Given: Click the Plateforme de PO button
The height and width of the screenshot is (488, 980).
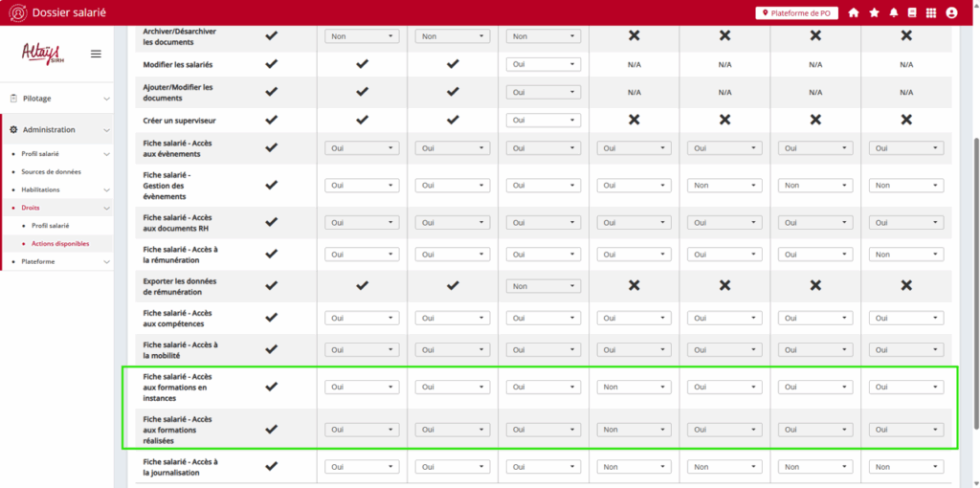Looking at the screenshot, I should tap(796, 12).
